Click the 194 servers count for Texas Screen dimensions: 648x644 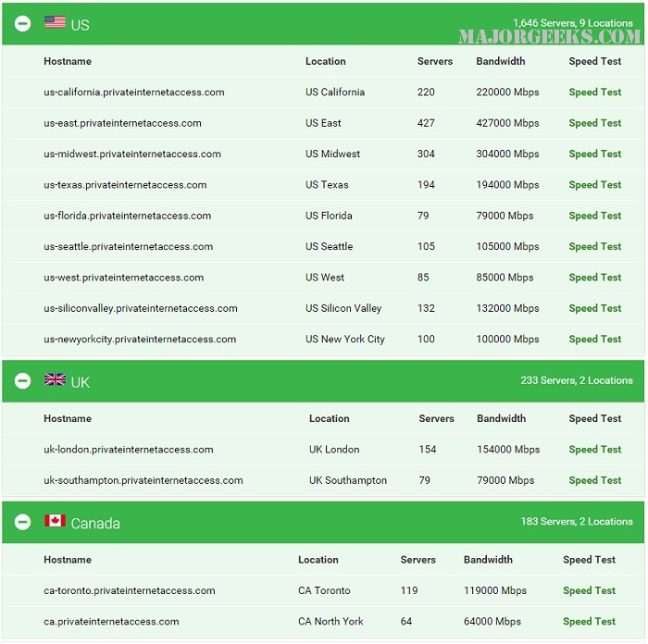tap(426, 185)
